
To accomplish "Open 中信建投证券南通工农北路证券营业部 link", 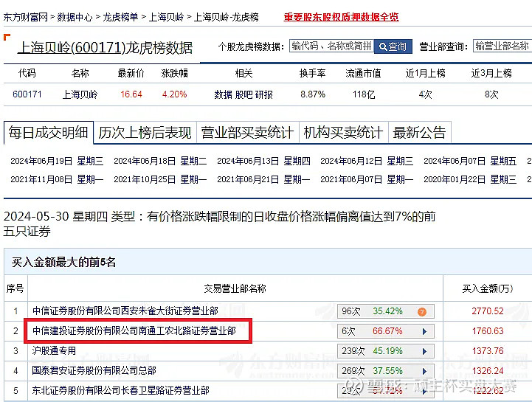I will pos(134,330).
